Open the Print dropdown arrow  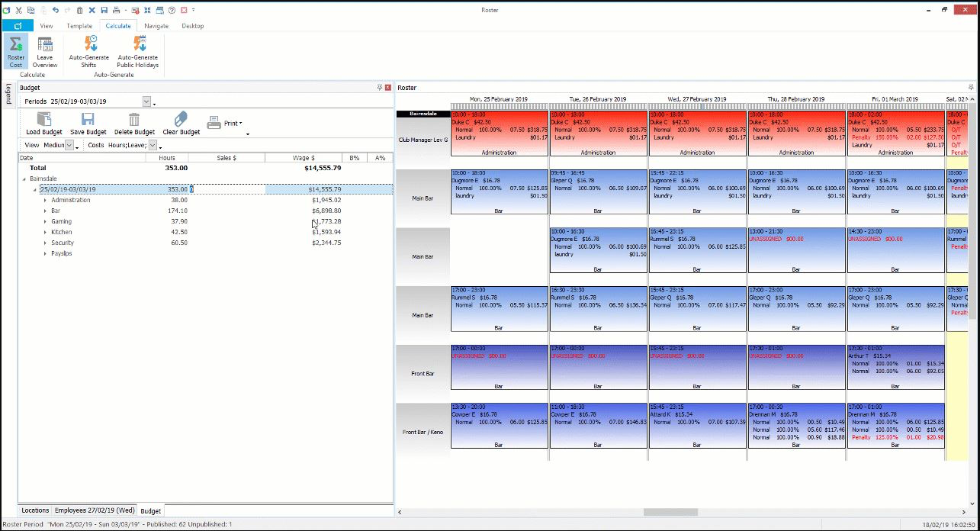click(x=241, y=123)
